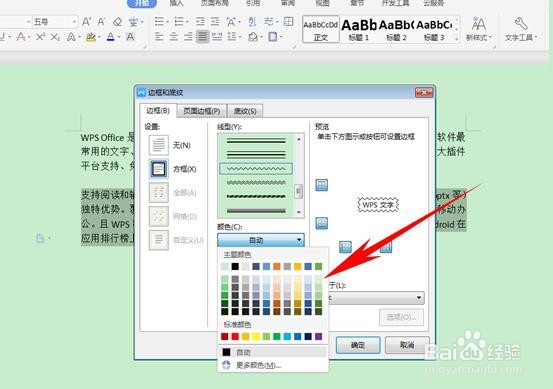Click the increase font size icon

pyautogui.click(x=86, y=22)
